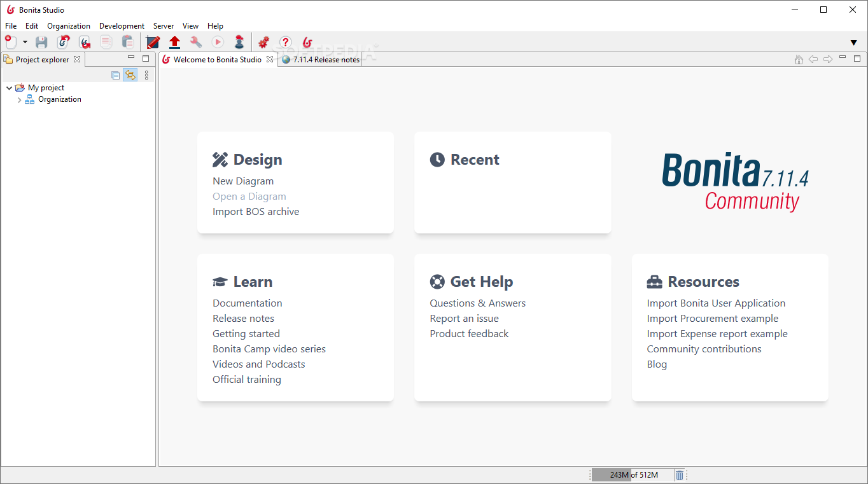Viewport: 868px width, 484px height.
Task: Click the red deploy upload arrow icon
Action: pos(174,42)
